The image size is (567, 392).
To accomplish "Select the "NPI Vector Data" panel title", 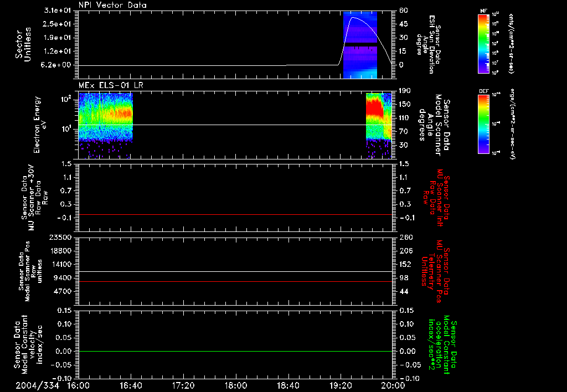I will (113, 5).
